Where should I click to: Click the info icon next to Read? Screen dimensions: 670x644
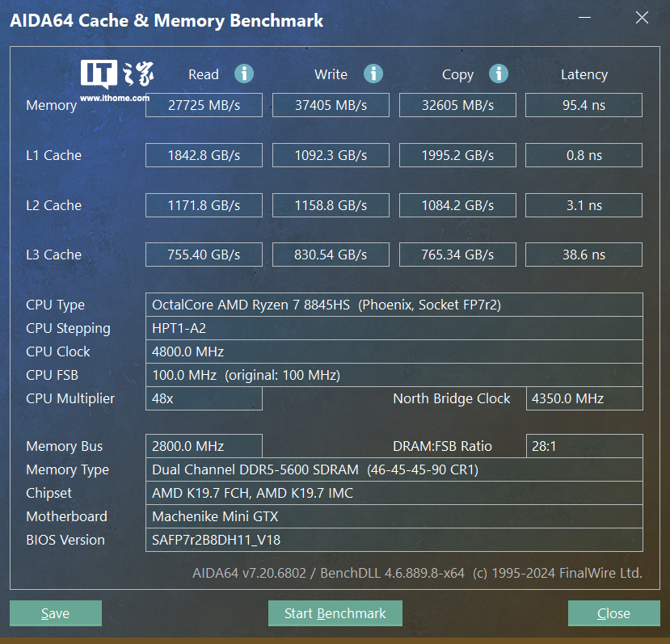pos(244,74)
